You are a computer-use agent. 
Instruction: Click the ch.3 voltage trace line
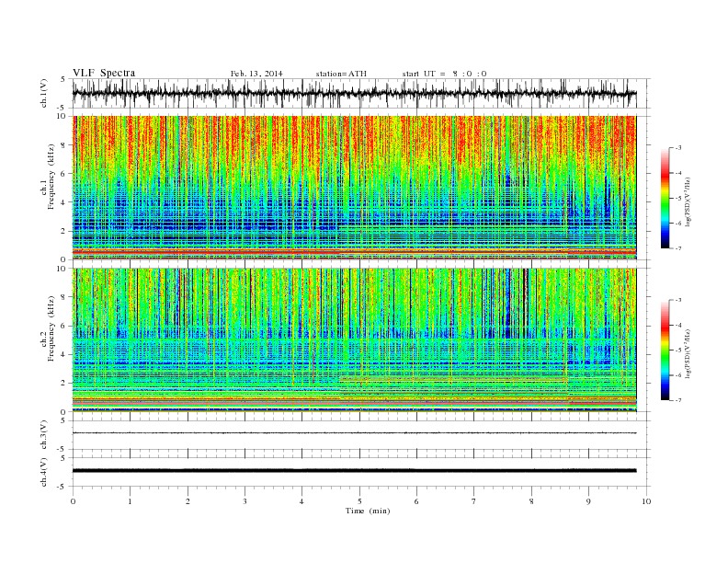(x=354, y=433)
